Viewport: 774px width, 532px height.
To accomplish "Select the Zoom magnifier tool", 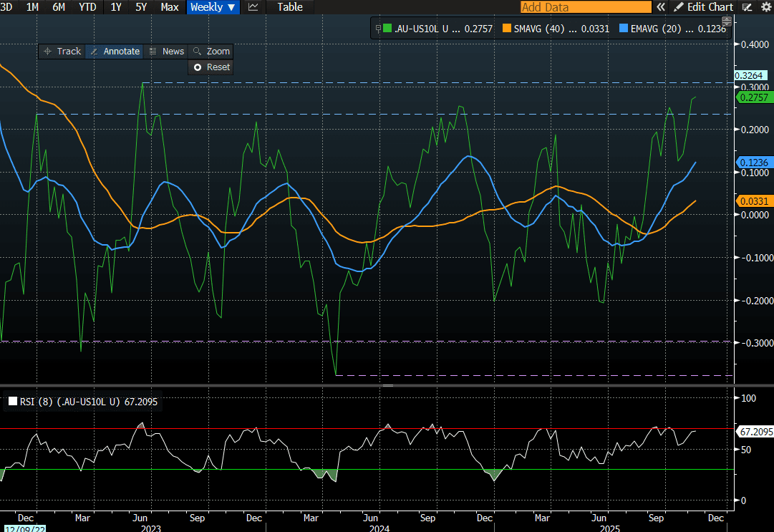I will [211, 52].
